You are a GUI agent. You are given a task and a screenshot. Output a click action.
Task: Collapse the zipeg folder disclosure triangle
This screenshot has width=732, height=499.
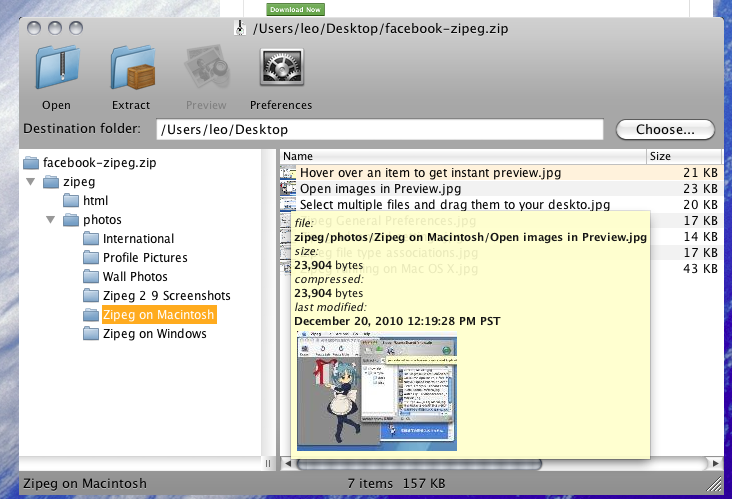coord(31,182)
